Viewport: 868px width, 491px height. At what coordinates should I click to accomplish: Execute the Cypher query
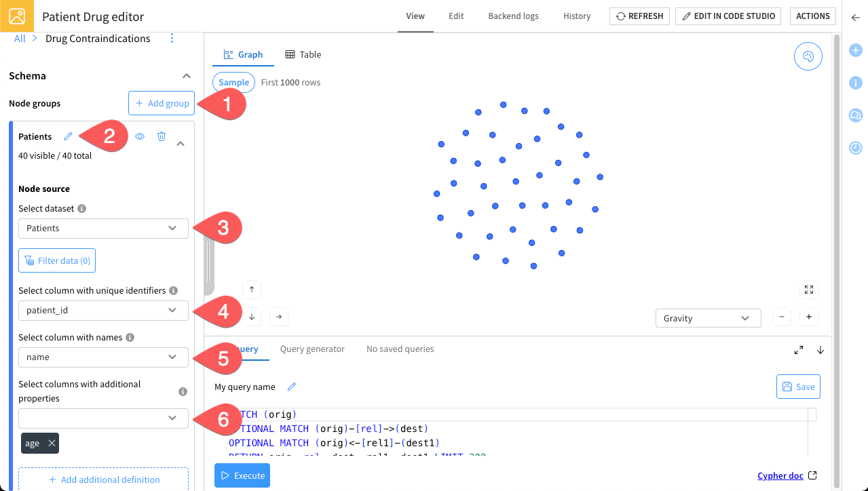242,475
